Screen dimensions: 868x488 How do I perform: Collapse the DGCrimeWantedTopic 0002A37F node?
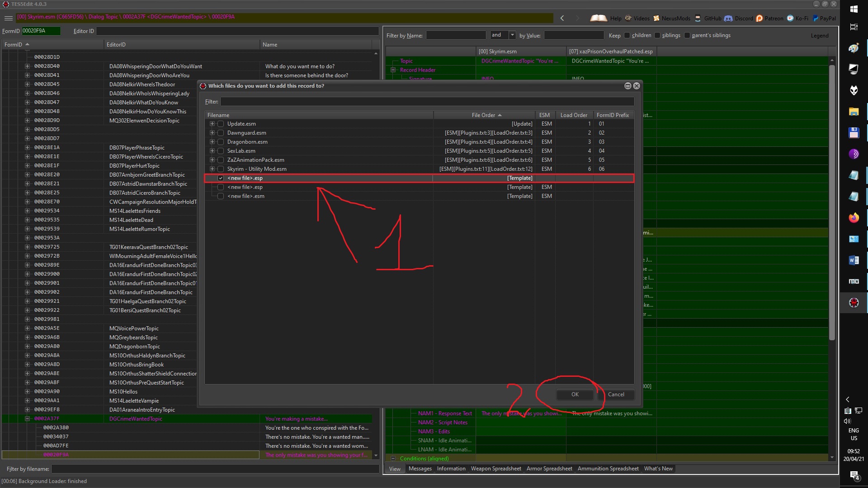click(x=27, y=419)
